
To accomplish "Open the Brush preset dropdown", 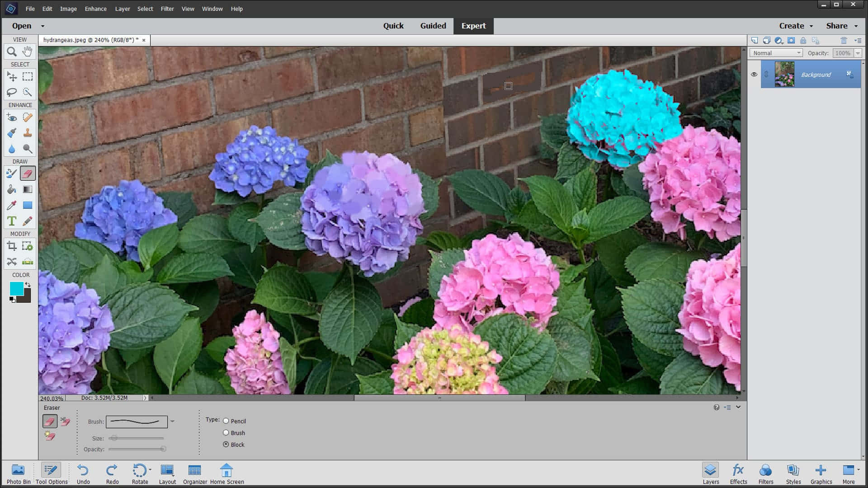I will 172,422.
